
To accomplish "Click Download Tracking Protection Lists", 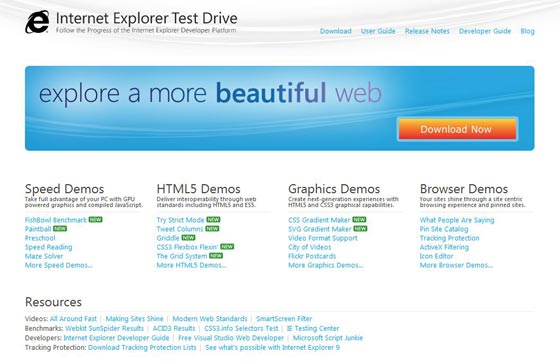I will (142, 347).
